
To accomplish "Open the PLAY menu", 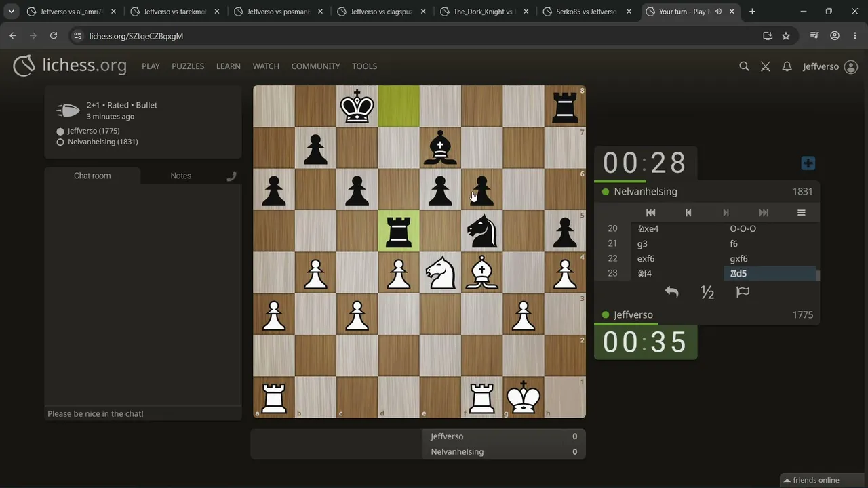I will point(151,66).
